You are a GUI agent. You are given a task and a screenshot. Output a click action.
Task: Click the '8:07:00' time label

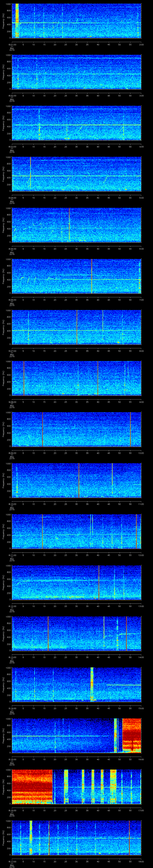12,351
